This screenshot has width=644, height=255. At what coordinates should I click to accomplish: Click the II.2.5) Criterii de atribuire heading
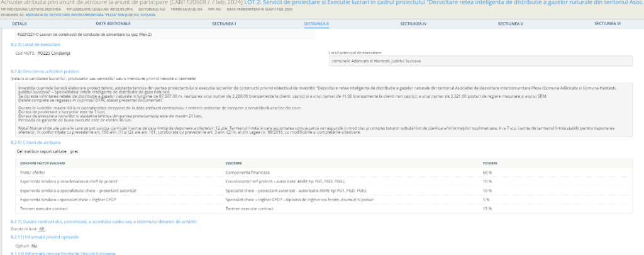tap(36, 142)
